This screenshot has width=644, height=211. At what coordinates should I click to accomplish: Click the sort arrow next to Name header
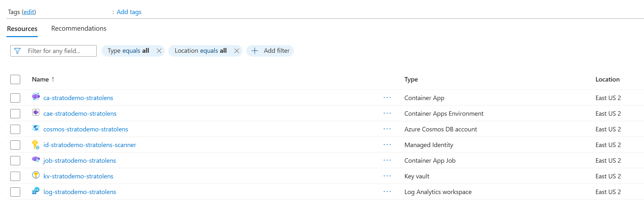coord(53,79)
